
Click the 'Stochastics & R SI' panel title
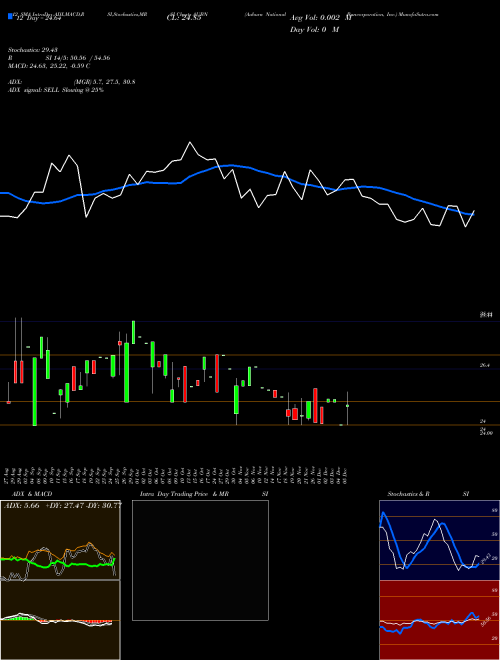(x=428, y=494)
